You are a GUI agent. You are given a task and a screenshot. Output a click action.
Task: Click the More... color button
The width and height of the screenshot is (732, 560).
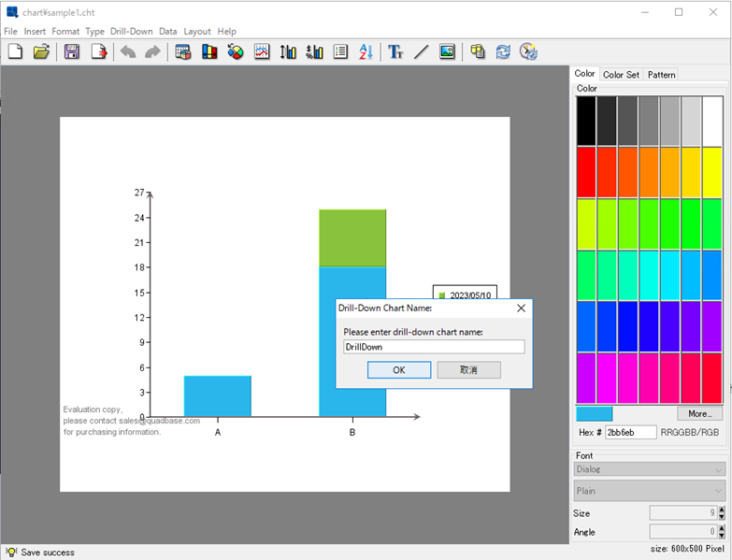pyautogui.click(x=699, y=413)
